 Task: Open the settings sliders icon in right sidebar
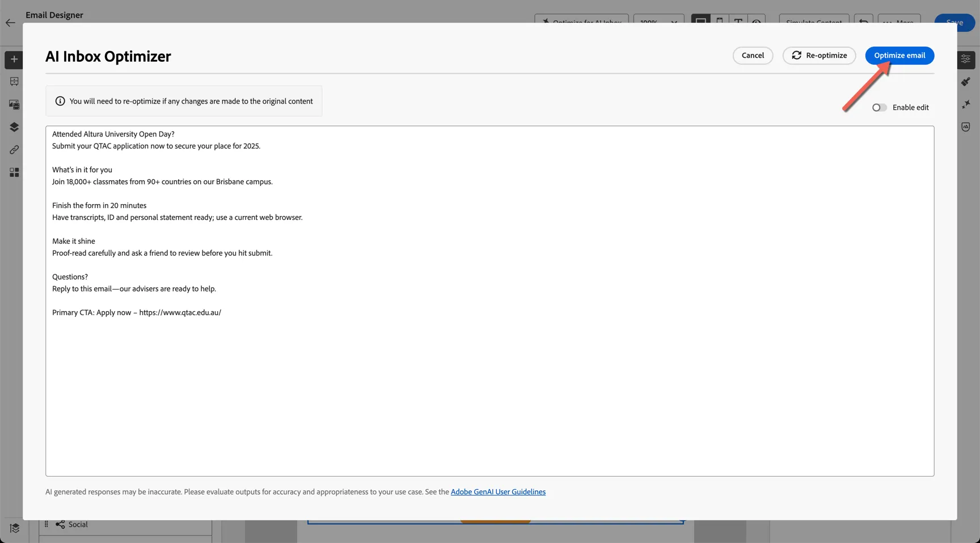[x=966, y=60]
